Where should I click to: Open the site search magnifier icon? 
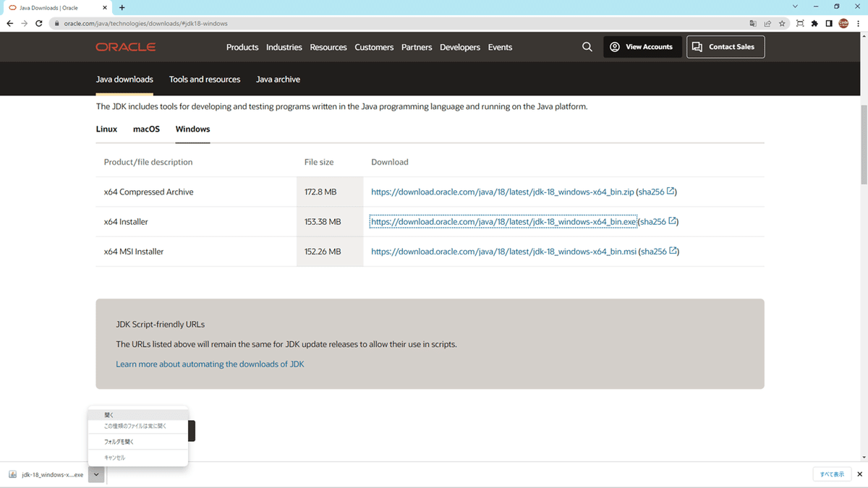[587, 47]
